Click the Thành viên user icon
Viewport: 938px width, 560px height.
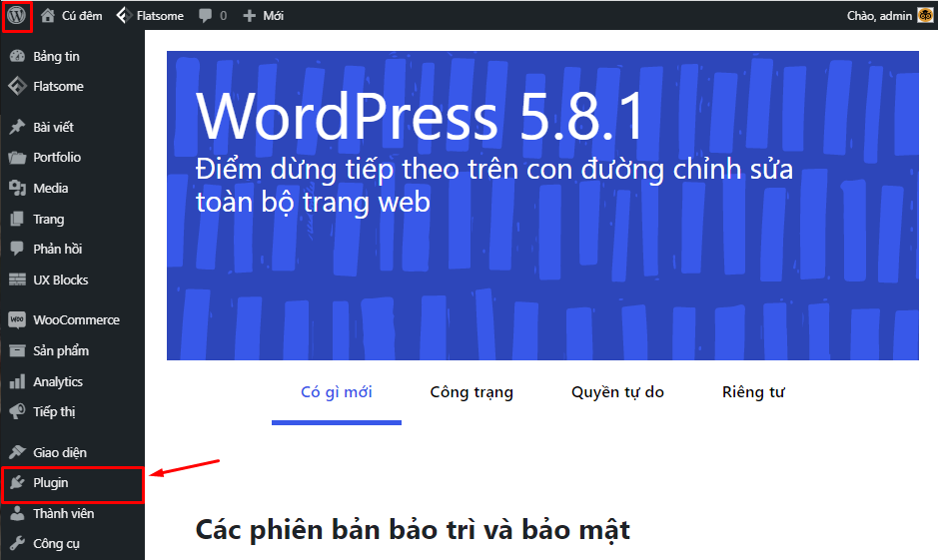[x=17, y=513]
